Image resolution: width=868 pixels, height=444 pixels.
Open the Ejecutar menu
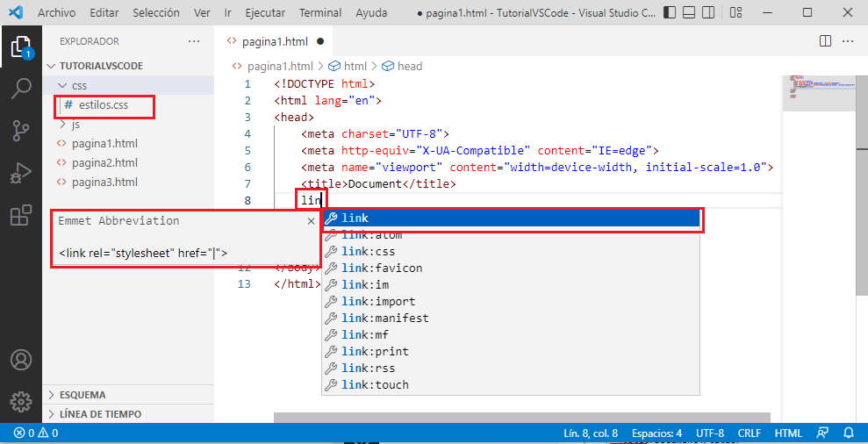(x=265, y=12)
